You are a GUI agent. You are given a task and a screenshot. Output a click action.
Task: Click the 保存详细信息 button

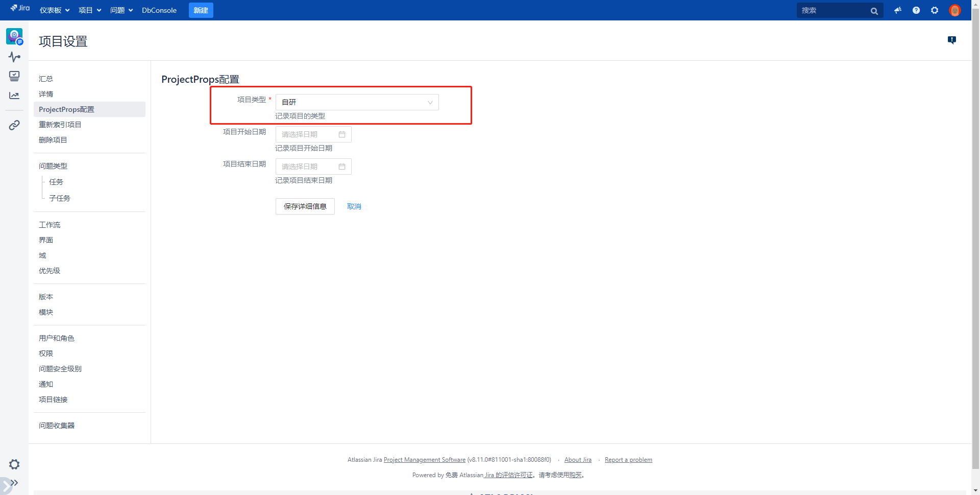(x=305, y=206)
